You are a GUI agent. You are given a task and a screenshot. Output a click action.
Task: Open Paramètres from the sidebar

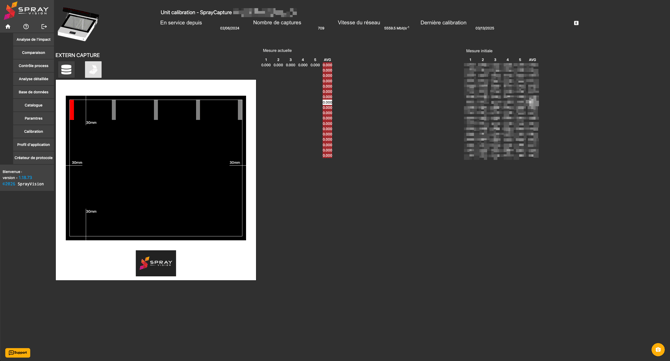33,118
